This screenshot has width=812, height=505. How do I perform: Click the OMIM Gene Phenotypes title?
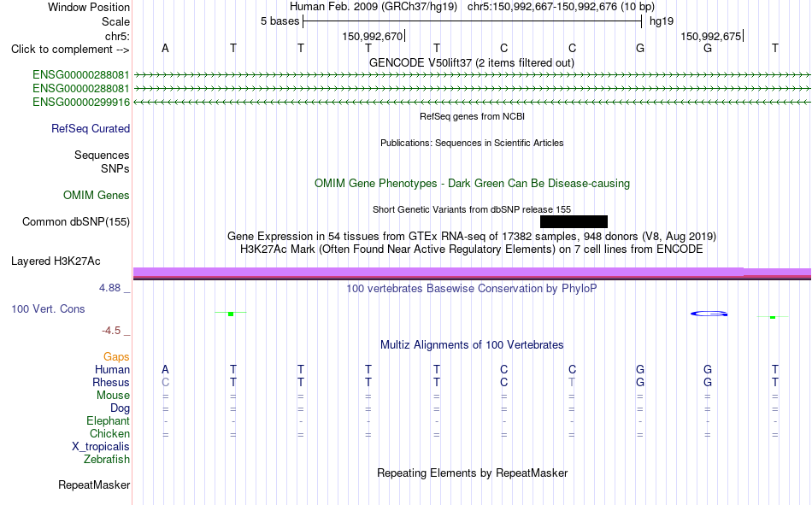[472, 184]
